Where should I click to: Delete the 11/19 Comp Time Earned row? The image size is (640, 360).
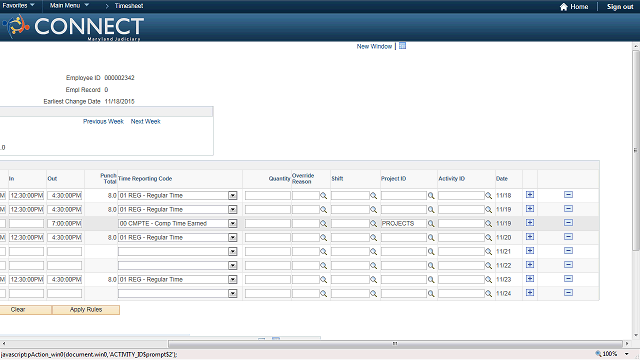(568, 223)
